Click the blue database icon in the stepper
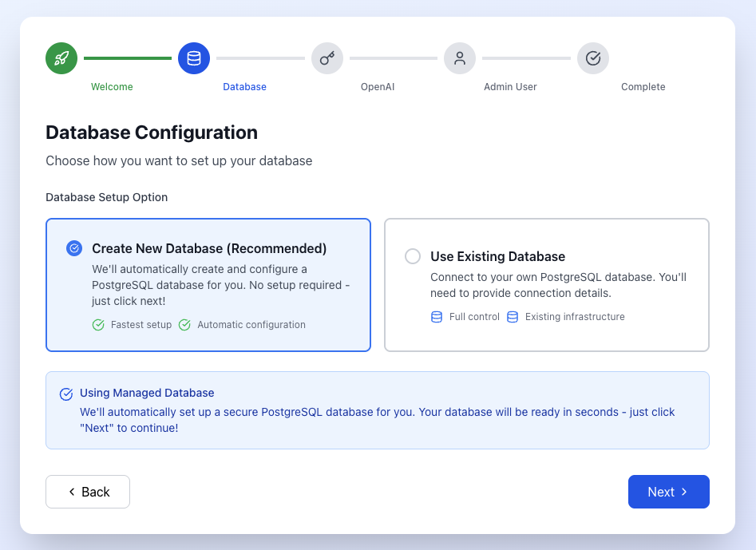The height and width of the screenshot is (550, 756). pos(194,57)
